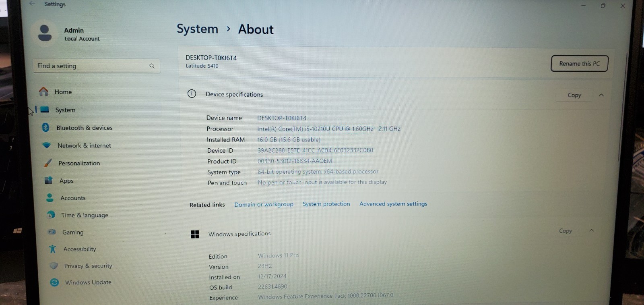Select the OS build value 22631.4890
Screen dimensions: 644x305
tap(272, 286)
